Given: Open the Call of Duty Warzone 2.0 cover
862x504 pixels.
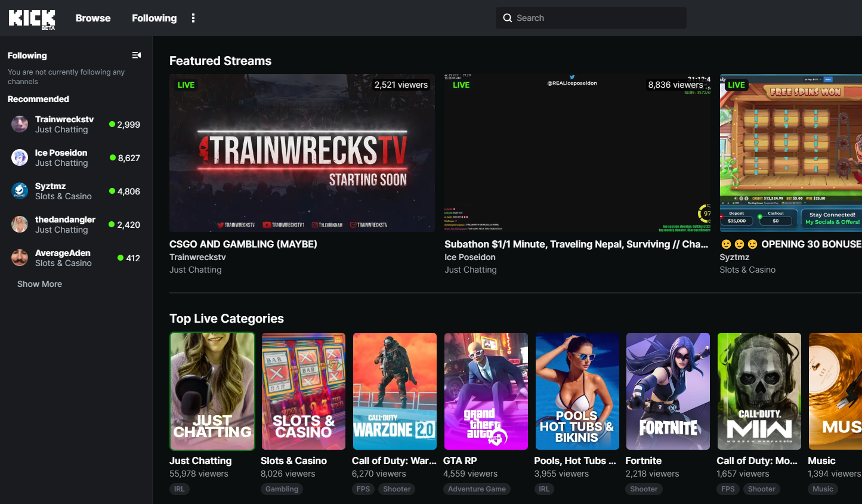Looking at the screenshot, I should 395,391.
